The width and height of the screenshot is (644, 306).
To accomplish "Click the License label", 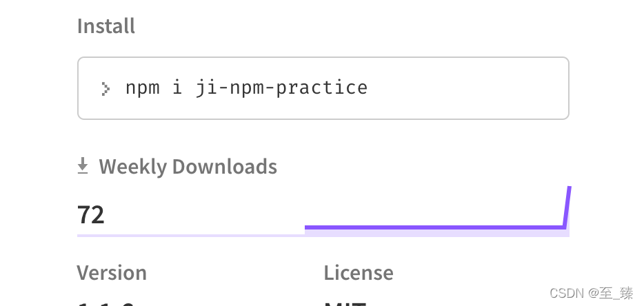I will [359, 273].
